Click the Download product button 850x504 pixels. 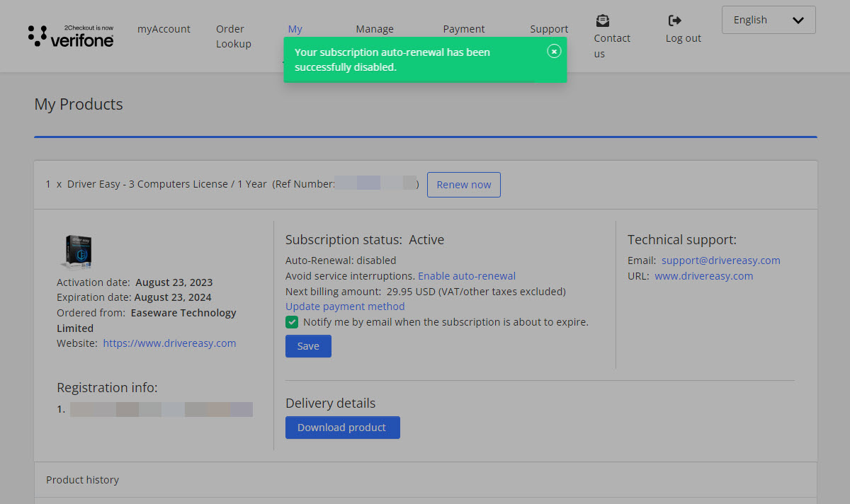pos(342,428)
